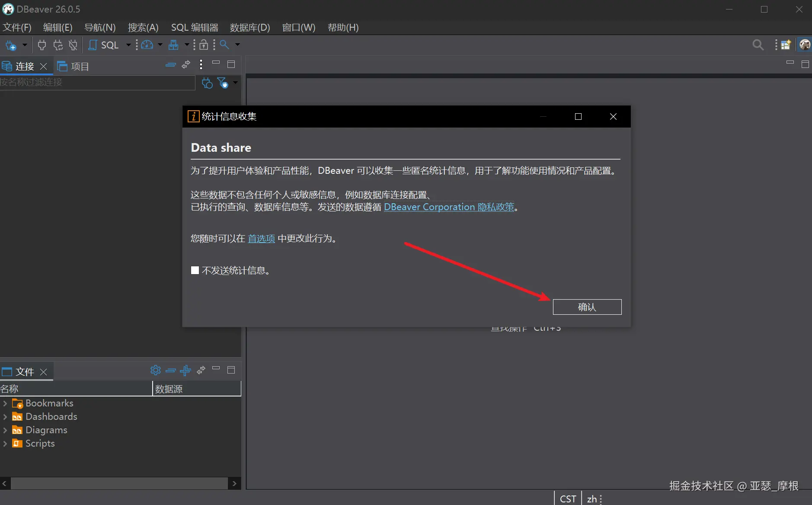
Task: Maximize the editor area panel
Action: click(805, 64)
